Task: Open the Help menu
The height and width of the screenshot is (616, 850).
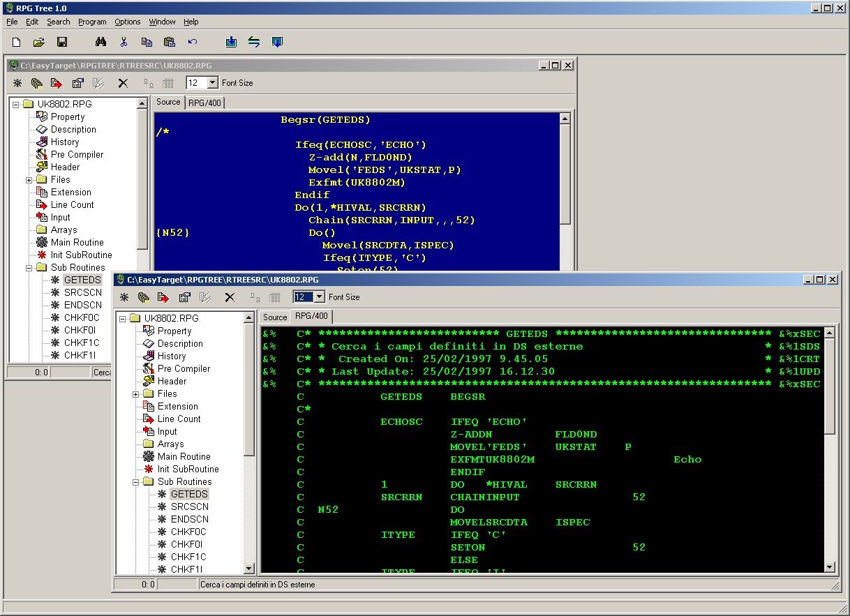Action: click(191, 22)
